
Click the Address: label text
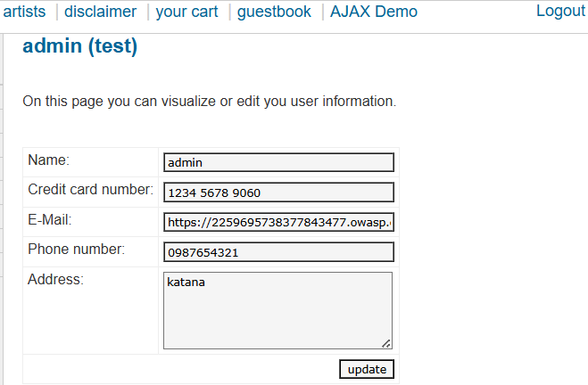pyautogui.click(x=55, y=280)
